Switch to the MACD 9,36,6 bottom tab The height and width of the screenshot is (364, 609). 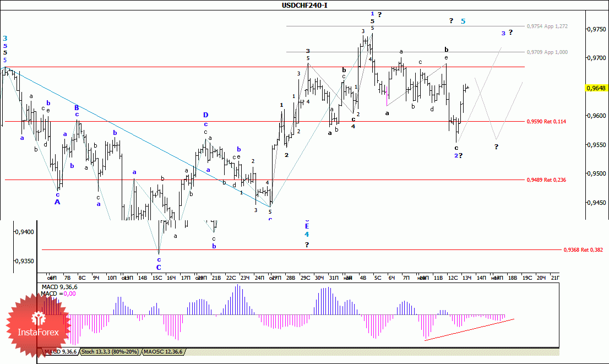pos(60,351)
